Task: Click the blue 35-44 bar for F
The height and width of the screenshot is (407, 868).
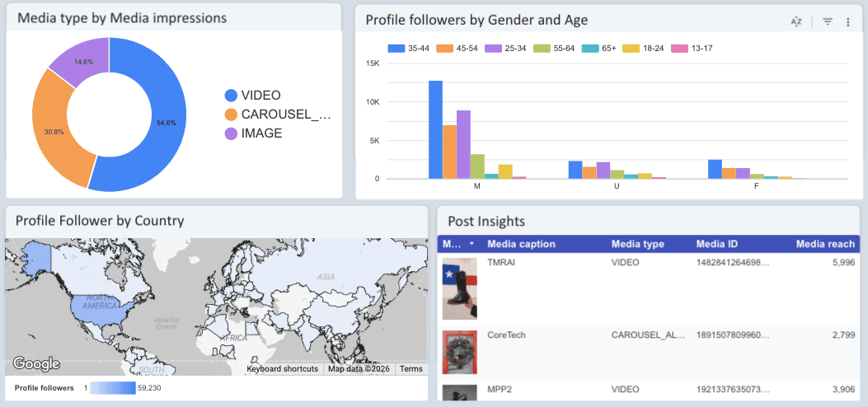Action: [x=715, y=169]
